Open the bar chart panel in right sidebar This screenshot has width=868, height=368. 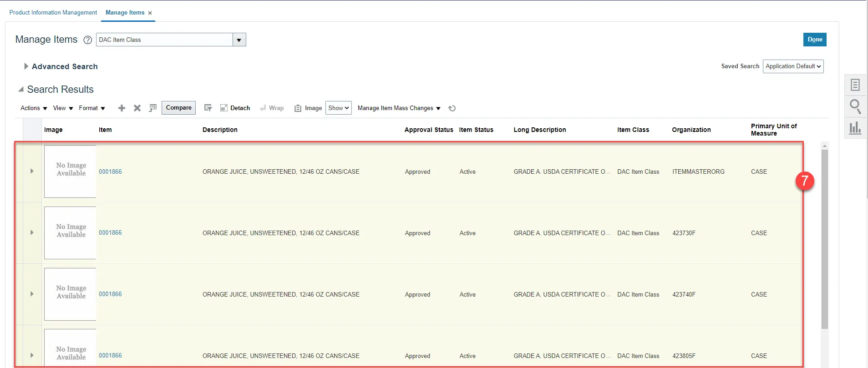855,128
